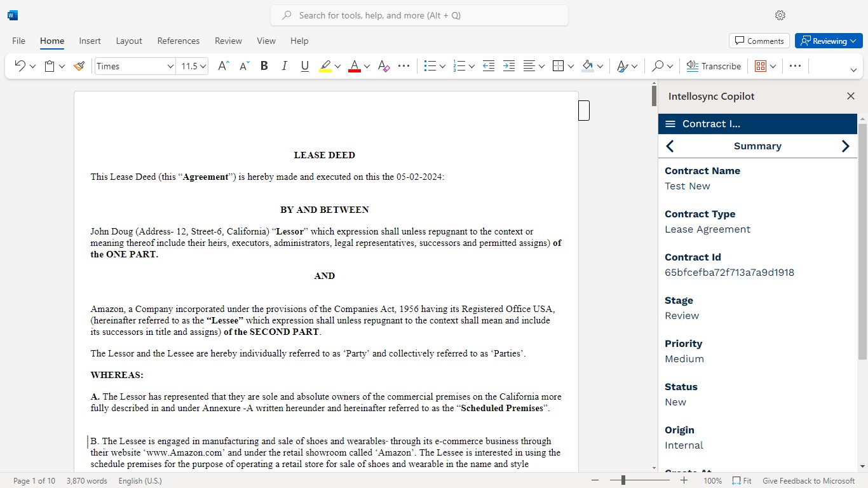Toggle Italic formatting
The image size is (868, 488).
point(284,66)
